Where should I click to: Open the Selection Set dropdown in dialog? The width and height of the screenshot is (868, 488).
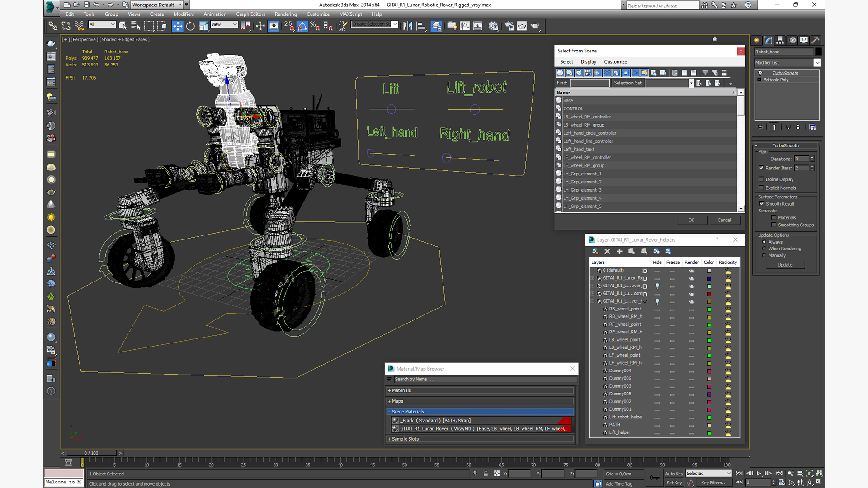tap(691, 83)
